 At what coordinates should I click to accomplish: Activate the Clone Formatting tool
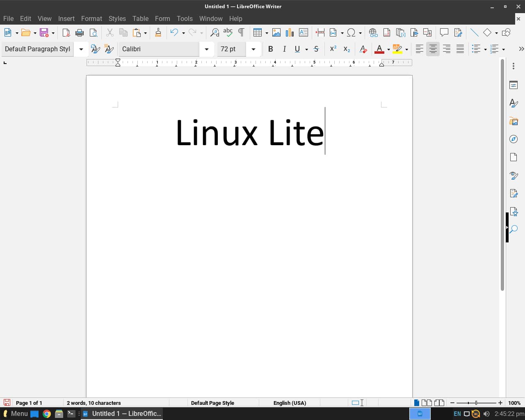[158, 32]
